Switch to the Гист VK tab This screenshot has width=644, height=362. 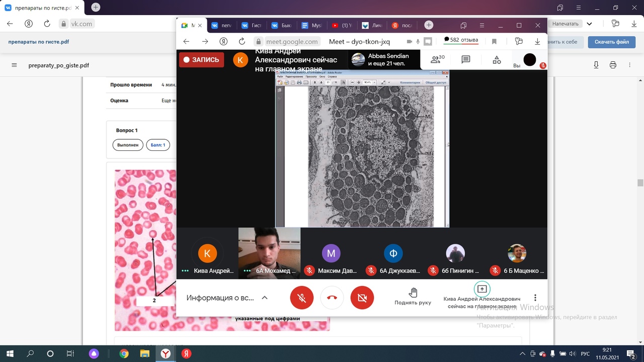coord(251,25)
